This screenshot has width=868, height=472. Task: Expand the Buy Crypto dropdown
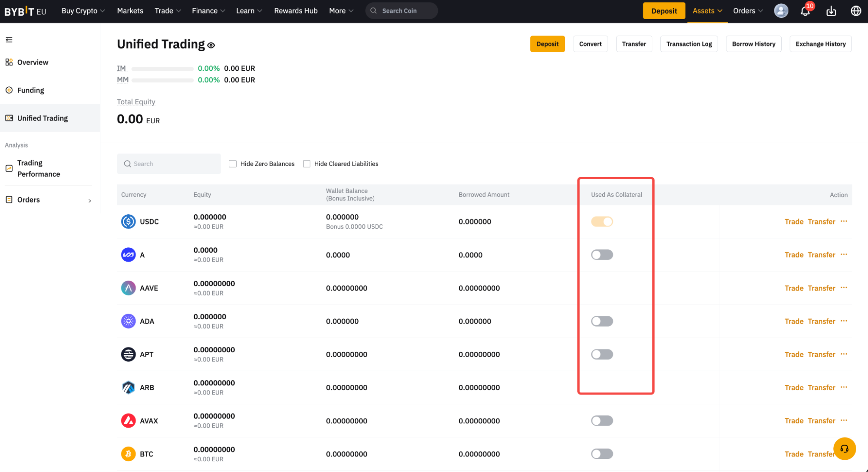(x=83, y=11)
